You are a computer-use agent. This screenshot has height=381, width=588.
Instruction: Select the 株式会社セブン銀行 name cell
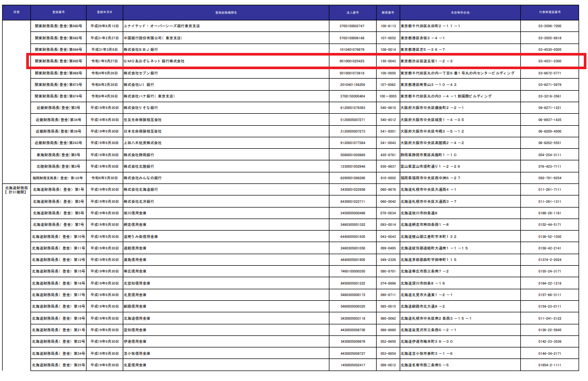click(x=141, y=73)
